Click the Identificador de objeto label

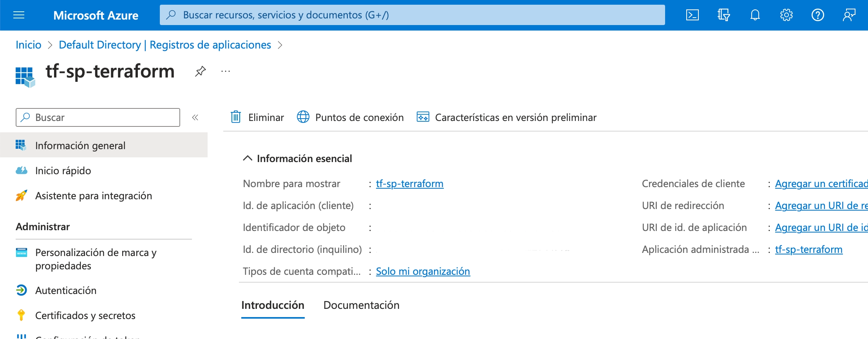pos(294,227)
